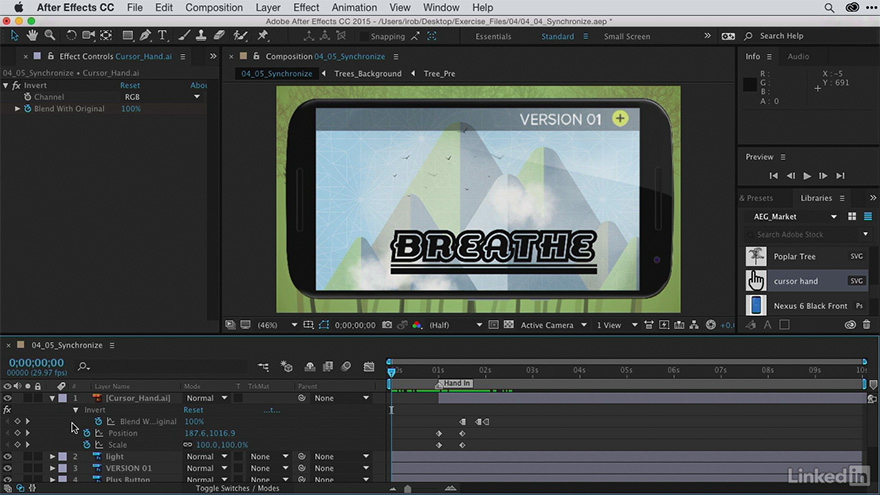Hide the light layer

(x=7, y=457)
